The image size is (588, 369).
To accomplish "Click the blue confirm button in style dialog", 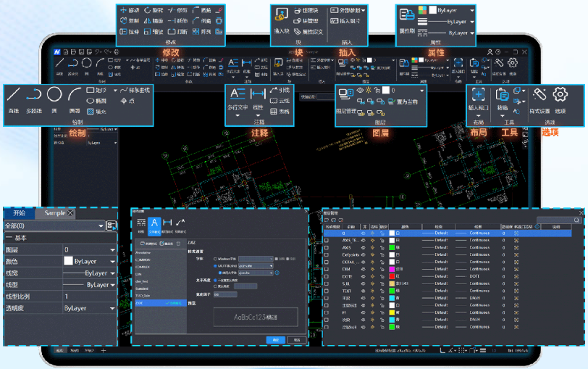I will [x=276, y=340].
